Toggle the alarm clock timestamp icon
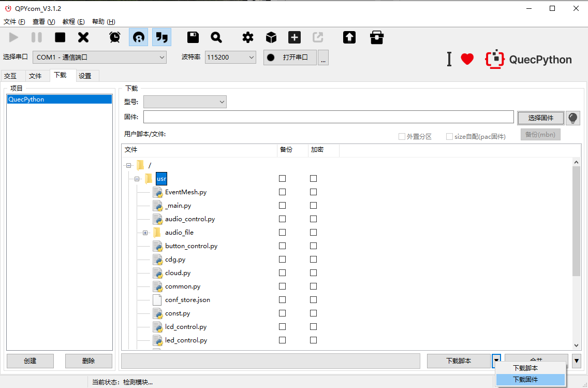The height and width of the screenshot is (388, 588). [x=115, y=37]
